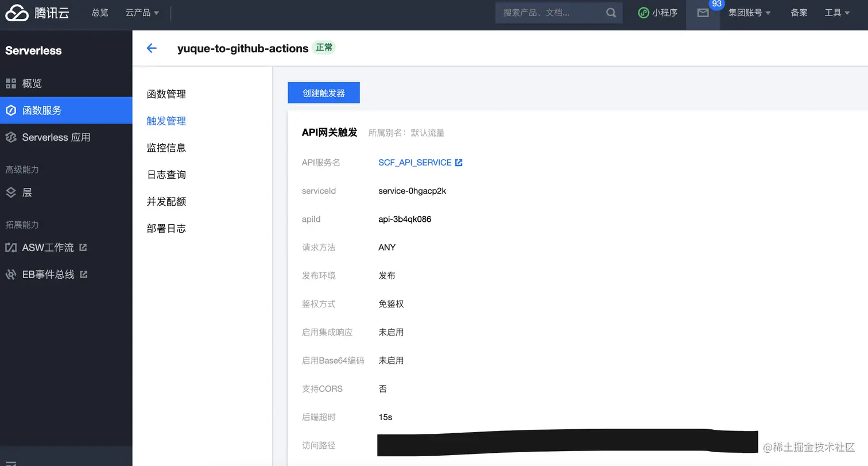The image size is (868, 466).
Task: Open the 总览 overview page
Action: (x=100, y=13)
